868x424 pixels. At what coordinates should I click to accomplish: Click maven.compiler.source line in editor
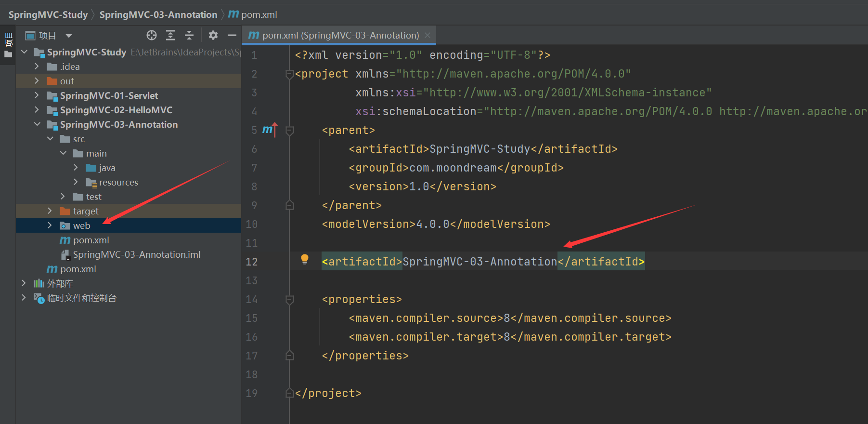point(510,318)
